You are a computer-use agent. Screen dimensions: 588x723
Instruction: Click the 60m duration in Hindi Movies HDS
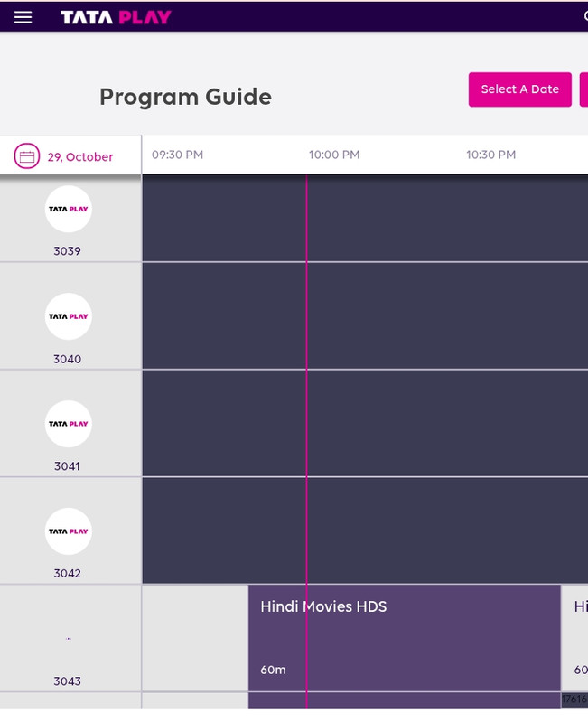coord(274,670)
